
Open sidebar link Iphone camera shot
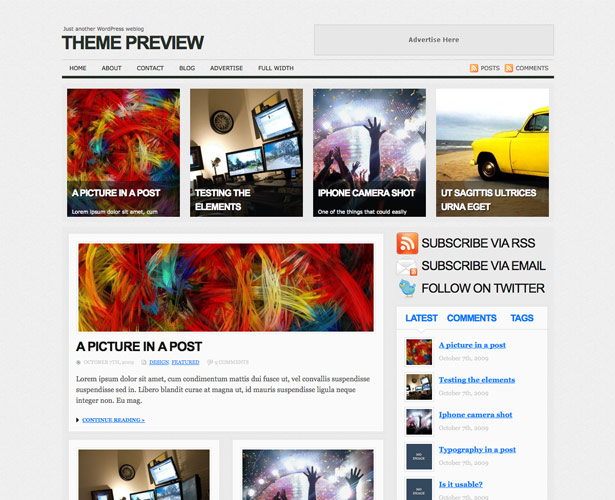[475, 415]
